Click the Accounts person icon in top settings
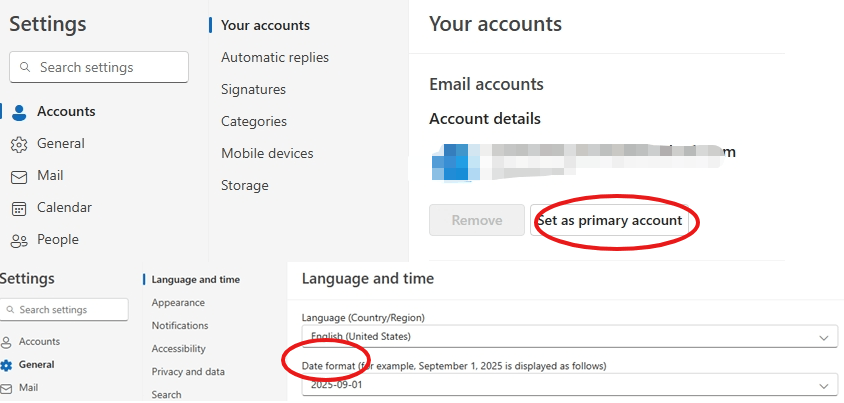844x403 pixels. click(x=19, y=112)
